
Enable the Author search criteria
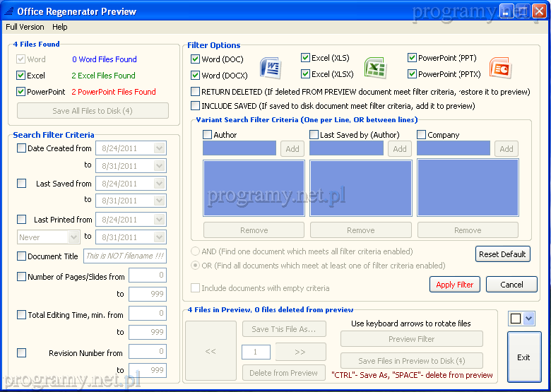click(x=208, y=135)
